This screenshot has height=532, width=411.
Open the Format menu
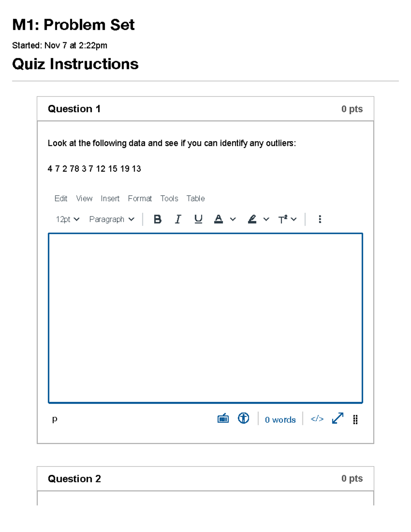point(140,198)
